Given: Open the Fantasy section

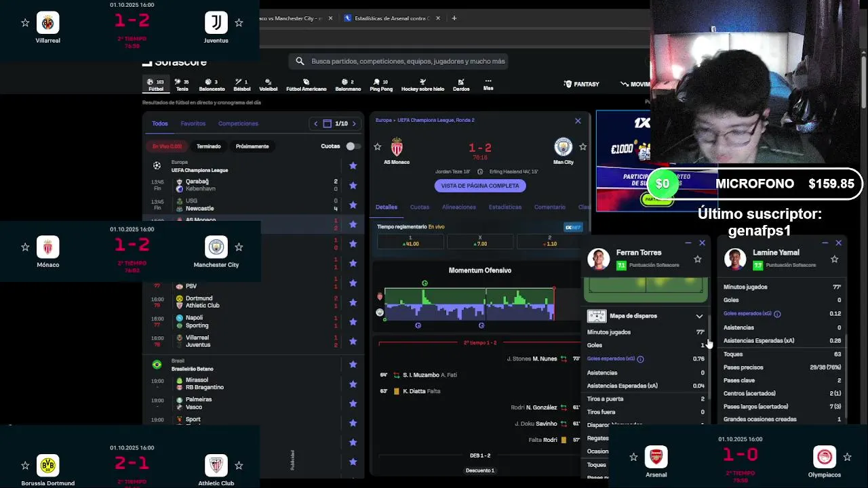Looking at the screenshot, I should [582, 84].
